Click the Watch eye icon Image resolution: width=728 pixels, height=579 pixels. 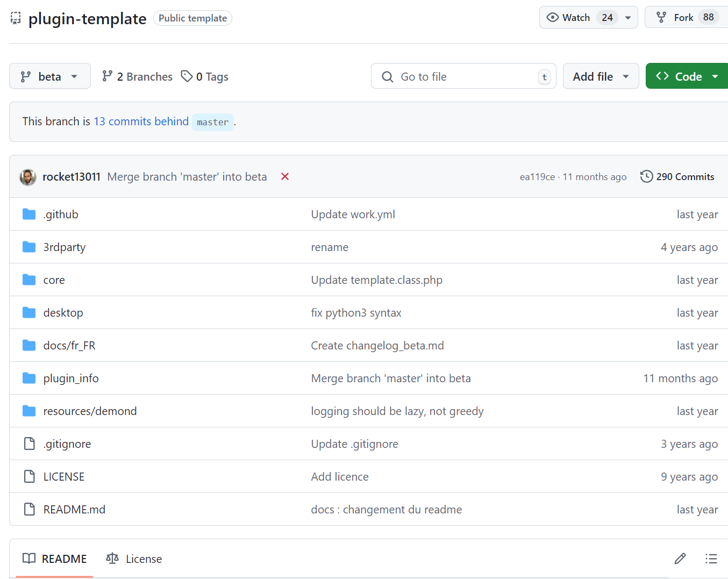552,18
